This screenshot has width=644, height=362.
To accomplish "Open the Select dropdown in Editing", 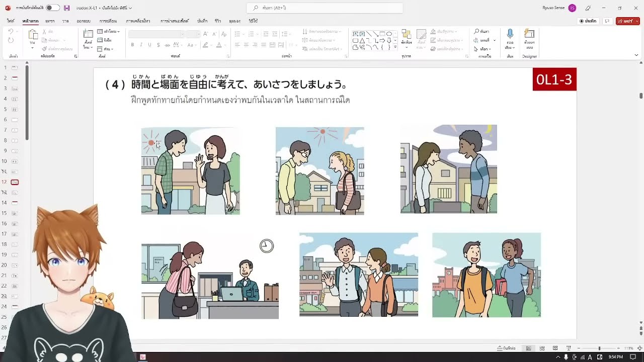I will [482, 49].
